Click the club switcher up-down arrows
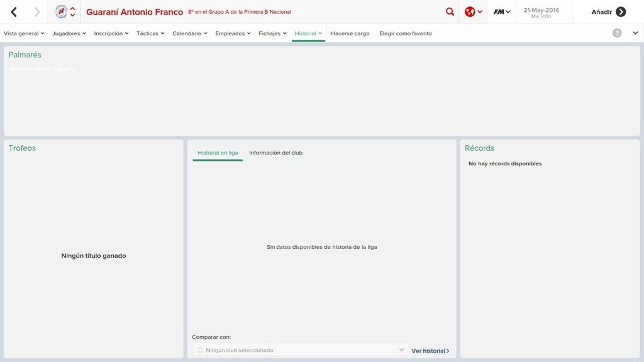The height and width of the screenshot is (362, 644). click(x=73, y=12)
